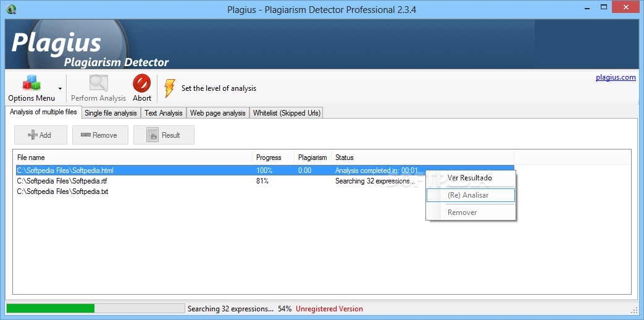644x320 pixels.
Task: Click the resize grip in bottom-right corner
Action: click(634, 309)
